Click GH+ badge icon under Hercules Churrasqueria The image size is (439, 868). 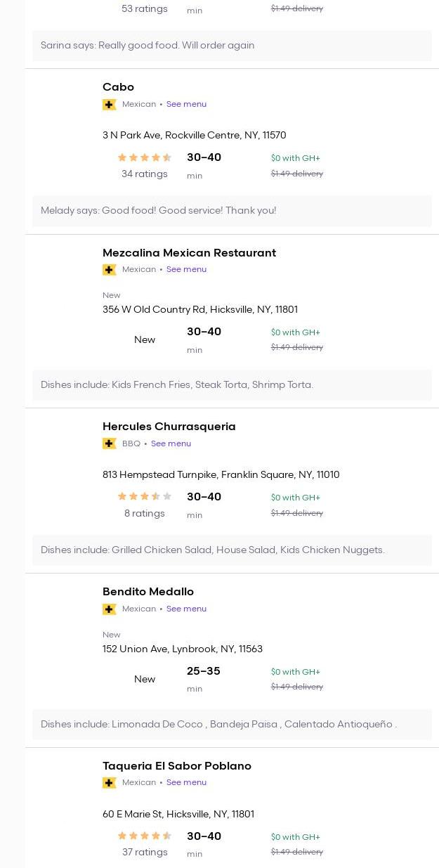(109, 443)
